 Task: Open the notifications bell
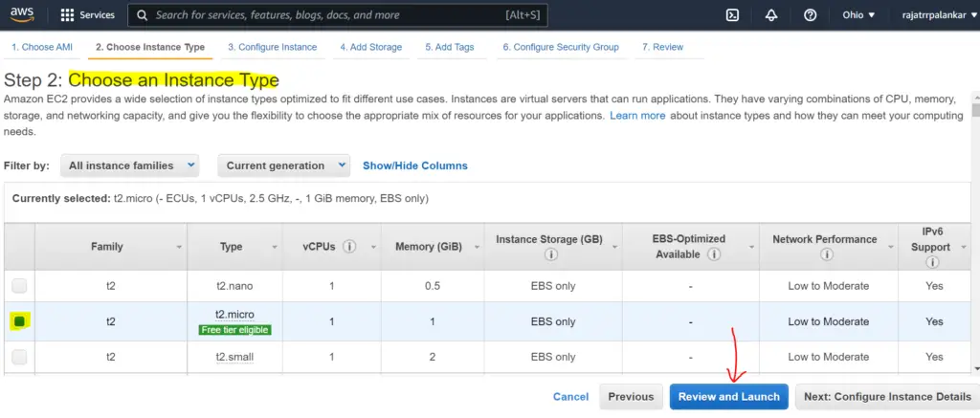771,15
